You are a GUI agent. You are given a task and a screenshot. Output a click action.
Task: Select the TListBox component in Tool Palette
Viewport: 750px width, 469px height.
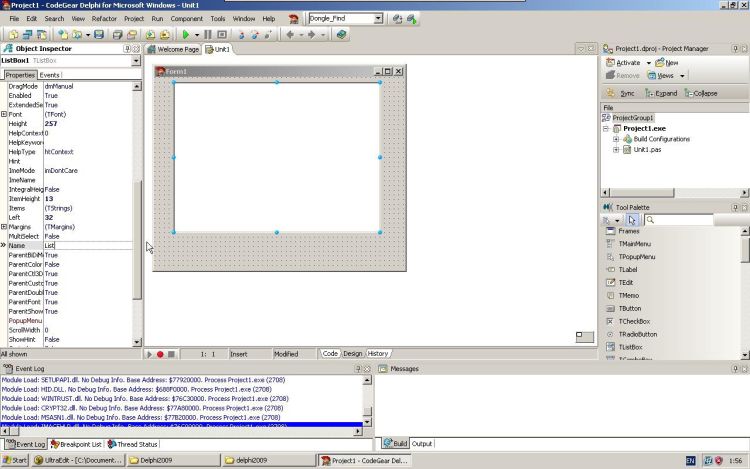click(x=630, y=347)
